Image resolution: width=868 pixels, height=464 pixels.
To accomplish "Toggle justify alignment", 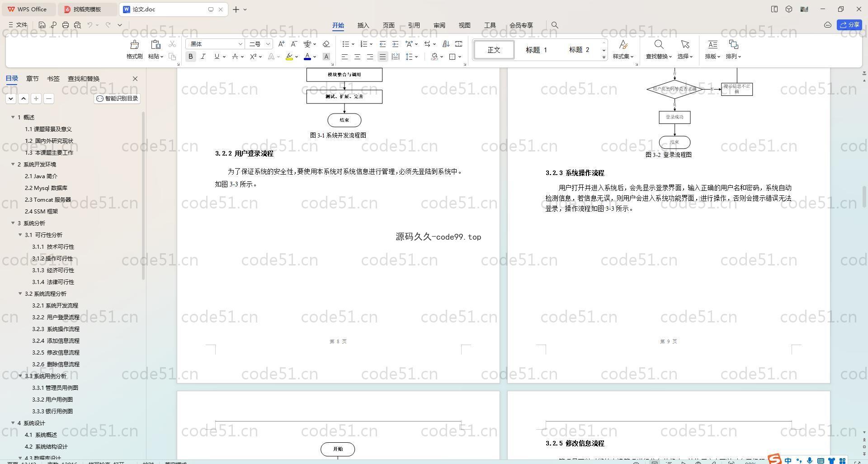I will point(382,57).
